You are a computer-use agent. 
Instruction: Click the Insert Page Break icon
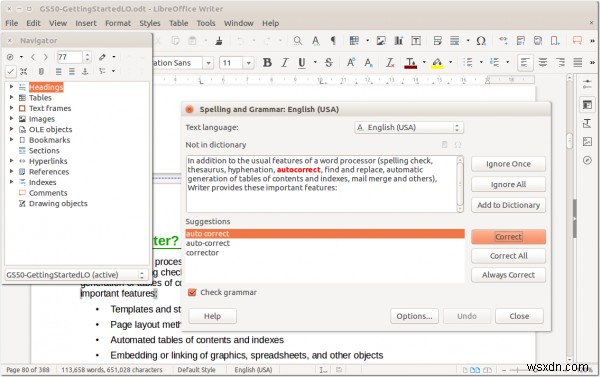coord(438,41)
